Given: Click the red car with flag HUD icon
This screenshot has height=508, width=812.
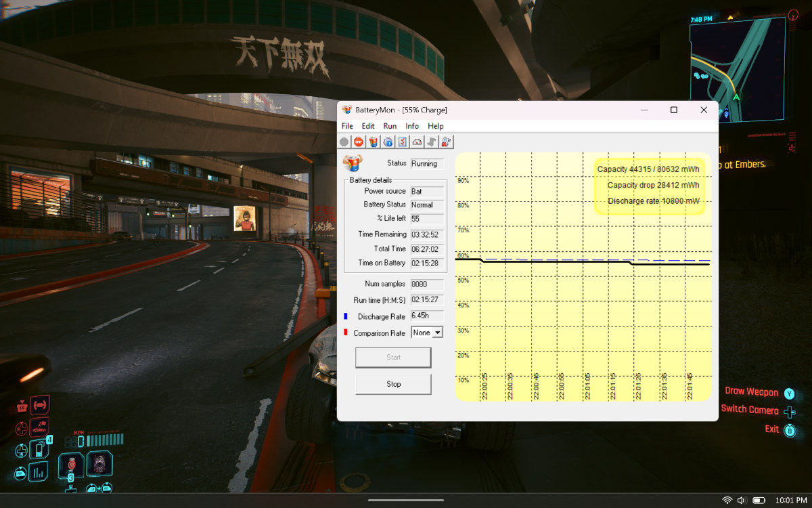Looking at the screenshot, I should point(40,427).
